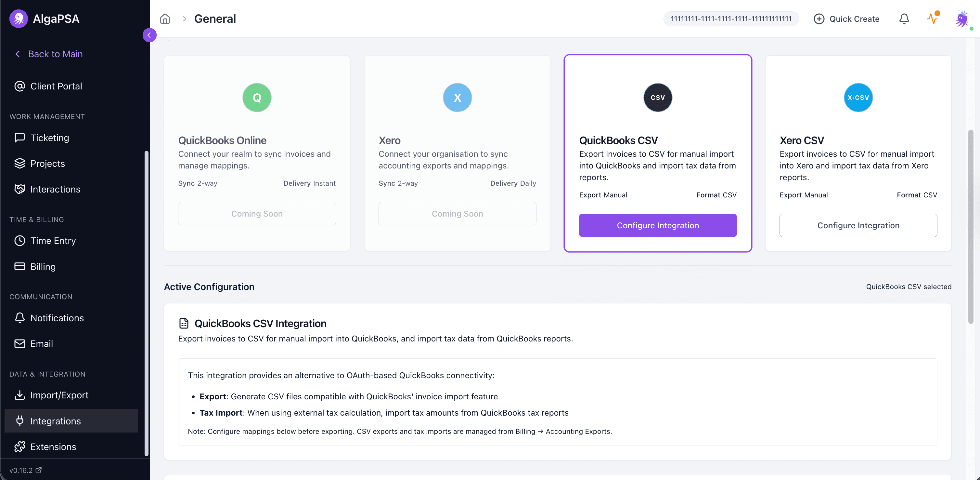Configure the QuickBooks CSV integration
This screenshot has height=480, width=980.
click(x=657, y=225)
